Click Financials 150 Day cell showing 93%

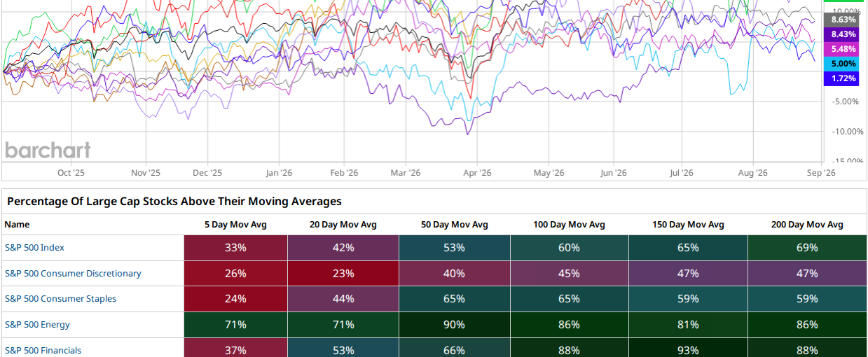click(x=688, y=350)
